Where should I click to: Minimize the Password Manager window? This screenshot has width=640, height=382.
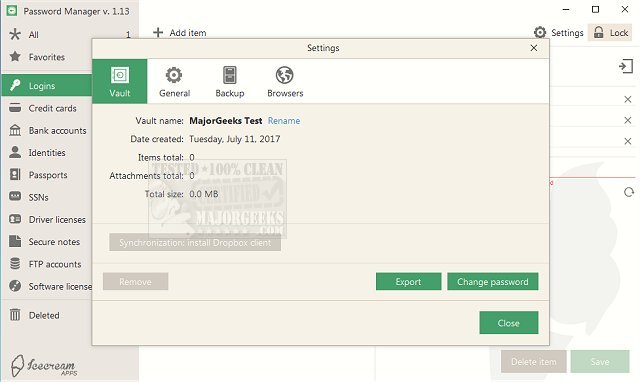click(x=566, y=9)
